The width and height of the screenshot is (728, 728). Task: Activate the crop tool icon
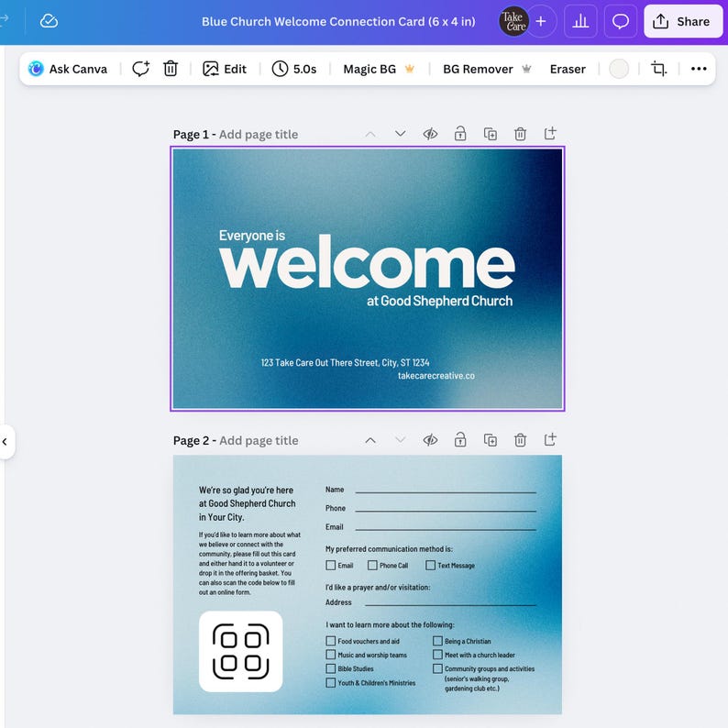pyautogui.click(x=658, y=69)
